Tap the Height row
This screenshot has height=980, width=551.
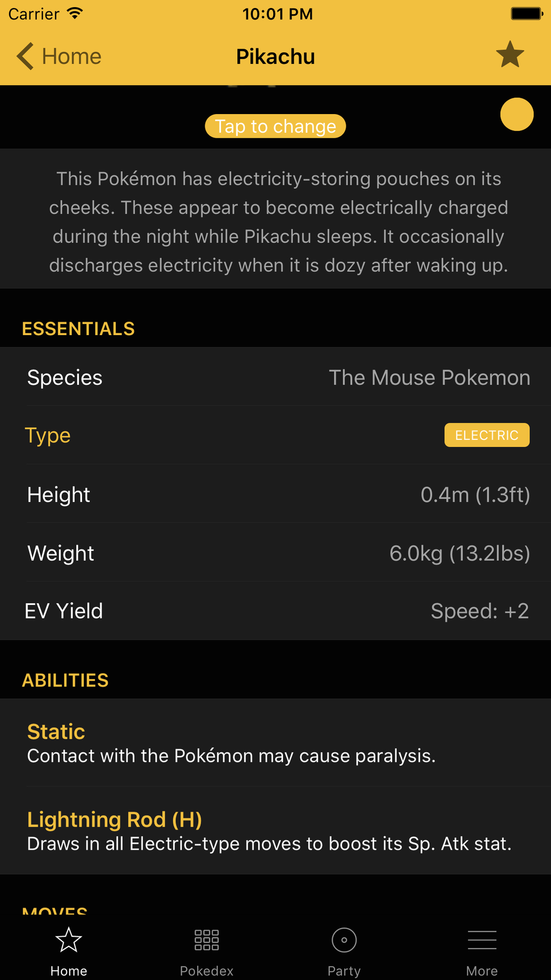point(275,494)
